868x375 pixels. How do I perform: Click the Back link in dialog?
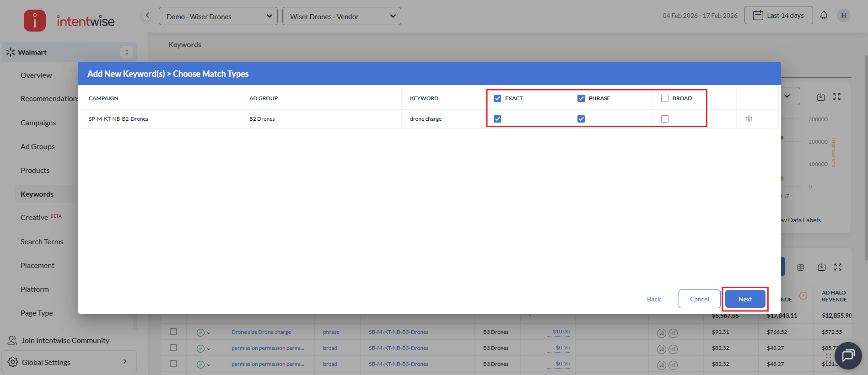653,299
